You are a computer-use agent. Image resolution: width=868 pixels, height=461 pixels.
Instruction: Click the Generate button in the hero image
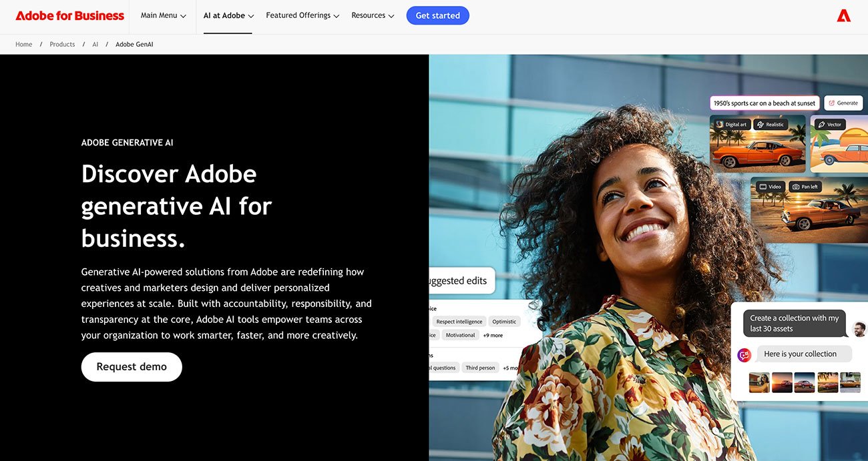(844, 103)
